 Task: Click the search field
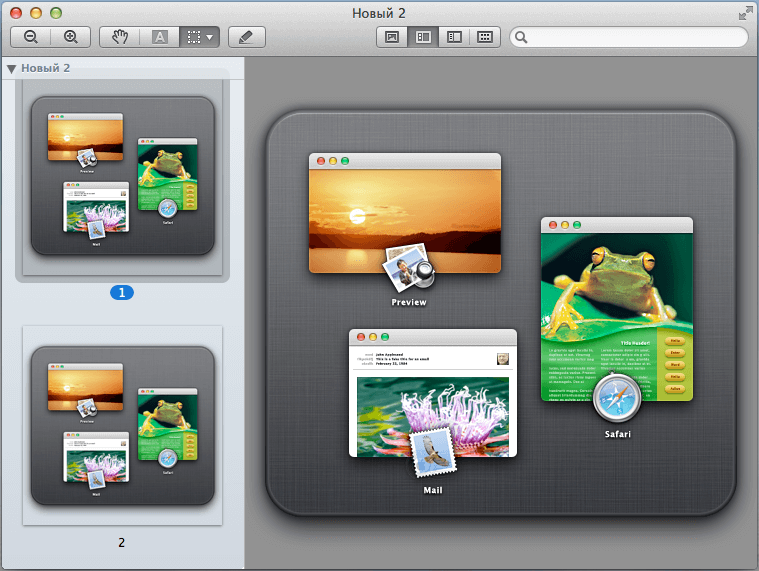point(629,37)
